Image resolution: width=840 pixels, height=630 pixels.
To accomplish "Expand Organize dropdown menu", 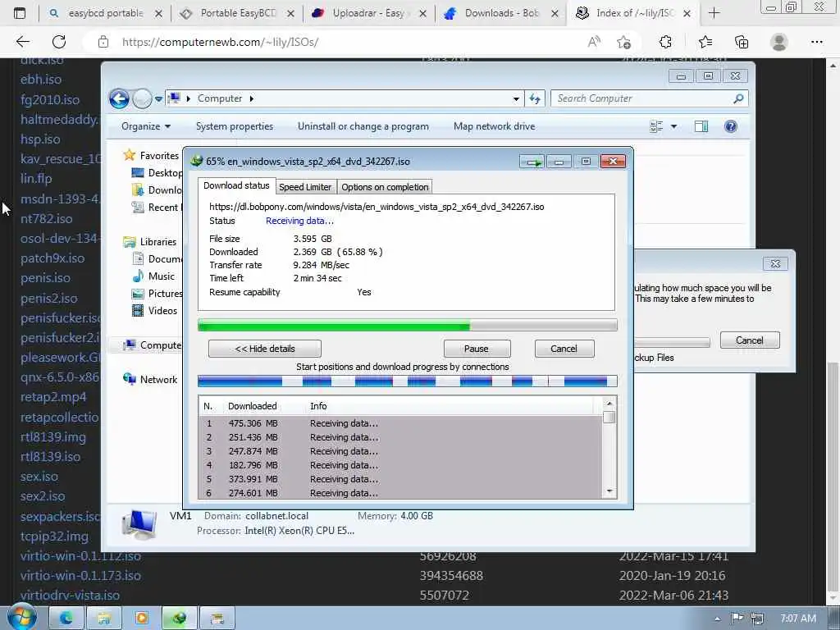I will tap(146, 126).
